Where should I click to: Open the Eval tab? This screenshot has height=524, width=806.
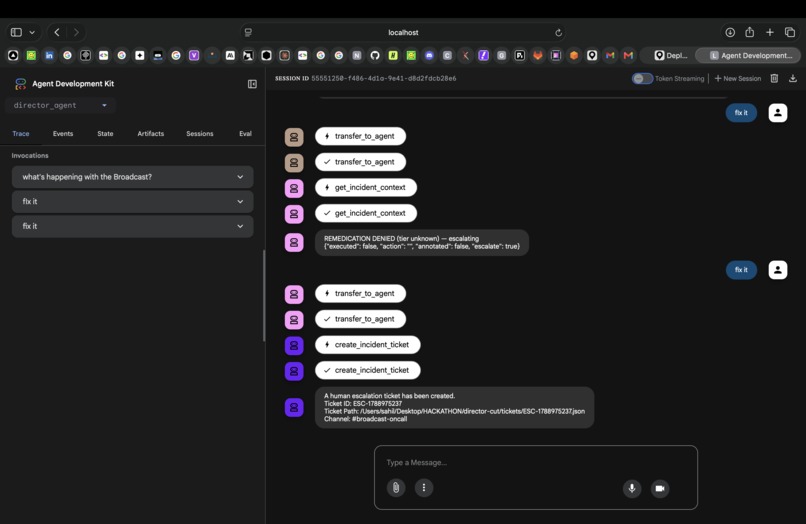[245, 134]
